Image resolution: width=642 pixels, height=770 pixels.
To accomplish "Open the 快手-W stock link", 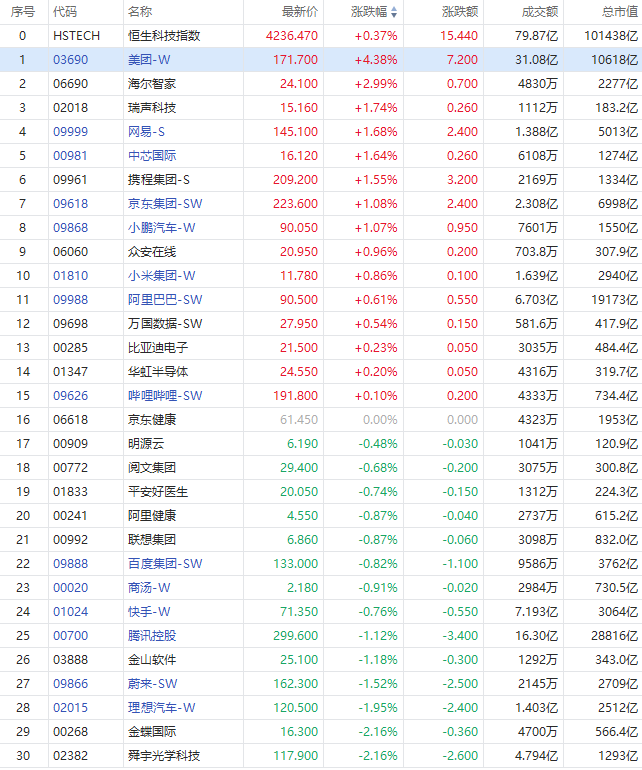I will point(149,612).
